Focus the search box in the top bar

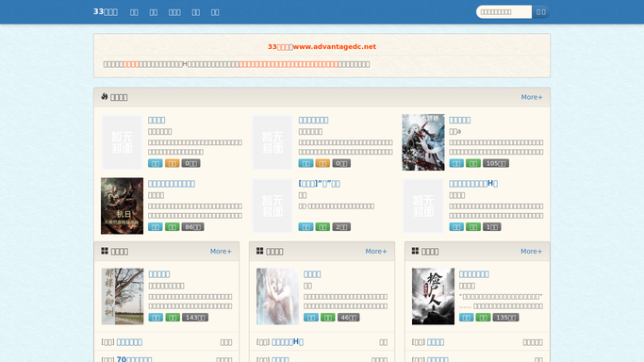(504, 12)
